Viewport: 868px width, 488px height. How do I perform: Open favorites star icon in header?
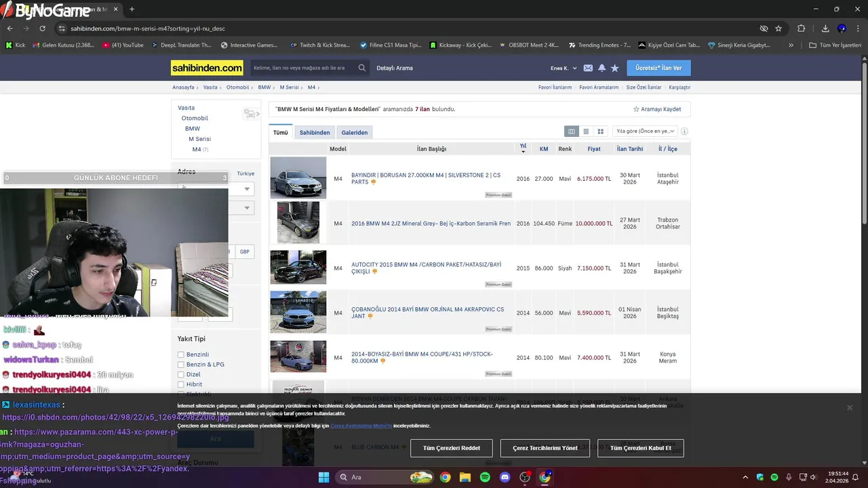(x=614, y=68)
